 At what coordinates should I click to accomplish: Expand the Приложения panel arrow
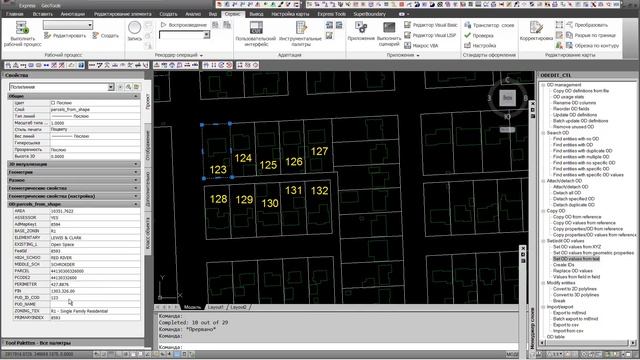[x=418, y=55]
